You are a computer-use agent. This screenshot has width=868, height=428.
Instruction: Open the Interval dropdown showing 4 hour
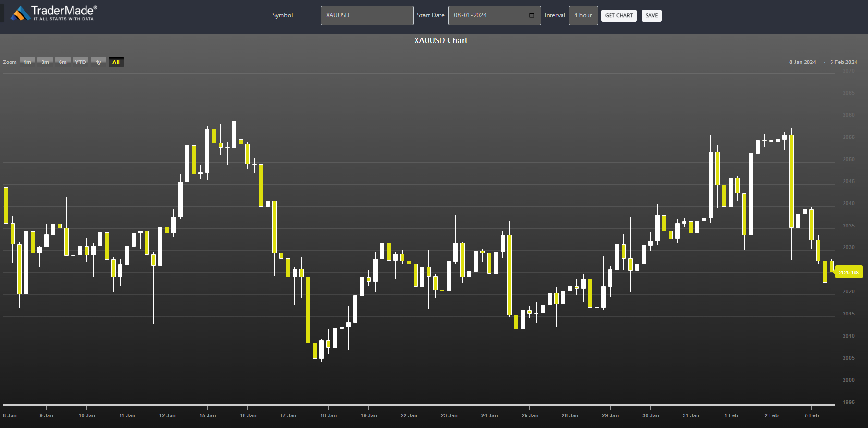point(583,15)
